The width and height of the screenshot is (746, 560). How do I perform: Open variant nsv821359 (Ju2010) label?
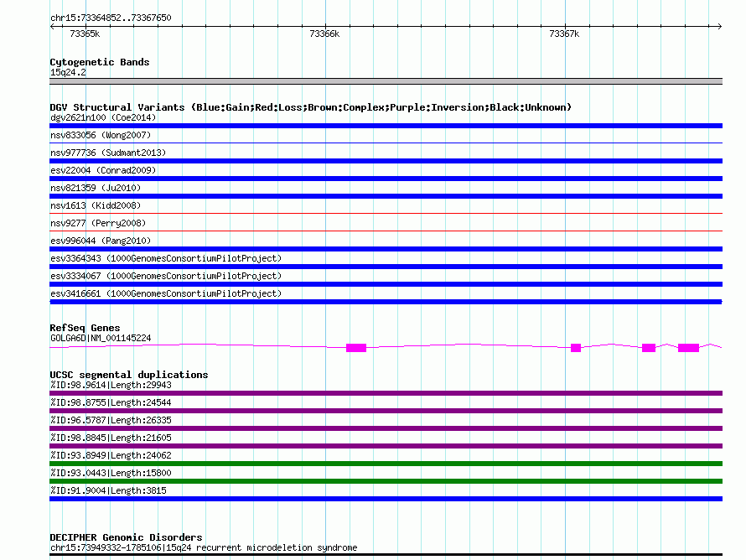[x=96, y=188]
